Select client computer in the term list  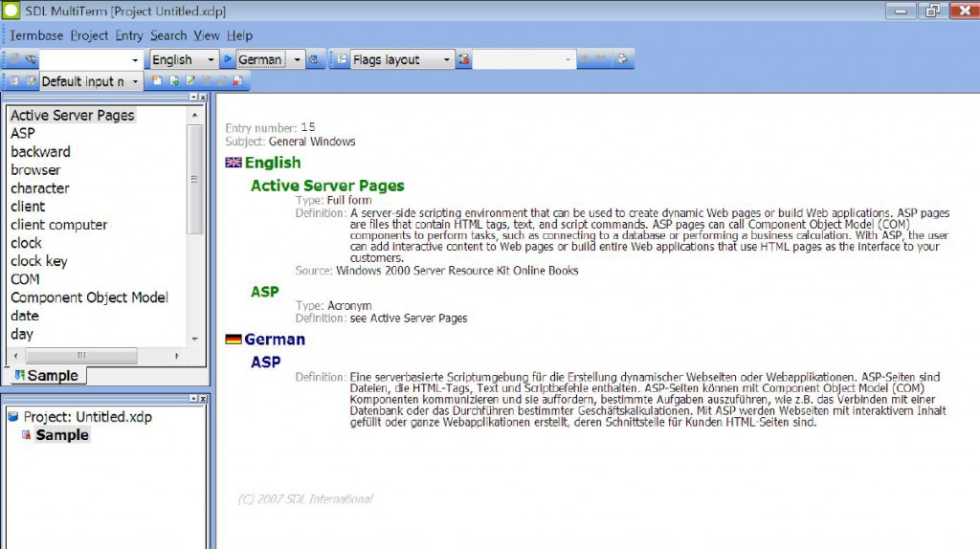58,225
